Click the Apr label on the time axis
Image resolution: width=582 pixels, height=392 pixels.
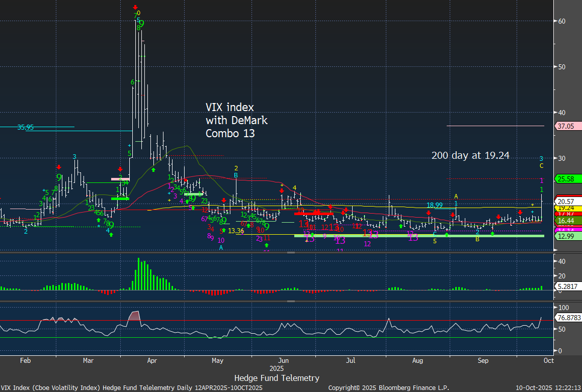pos(152,360)
